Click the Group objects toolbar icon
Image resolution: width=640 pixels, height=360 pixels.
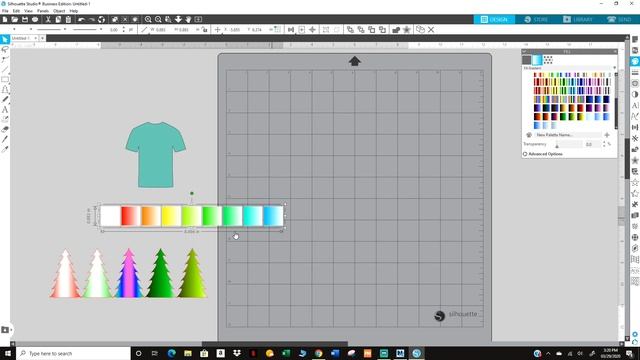(326, 29)
